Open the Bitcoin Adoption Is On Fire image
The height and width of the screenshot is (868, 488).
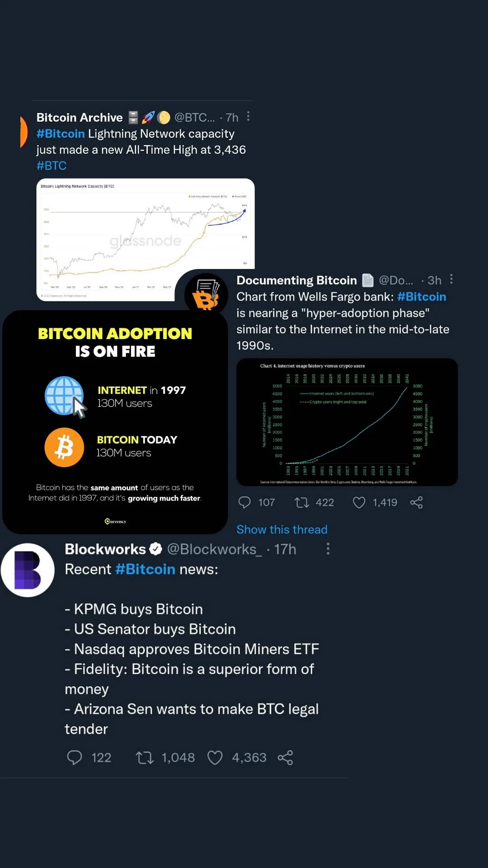115,422
